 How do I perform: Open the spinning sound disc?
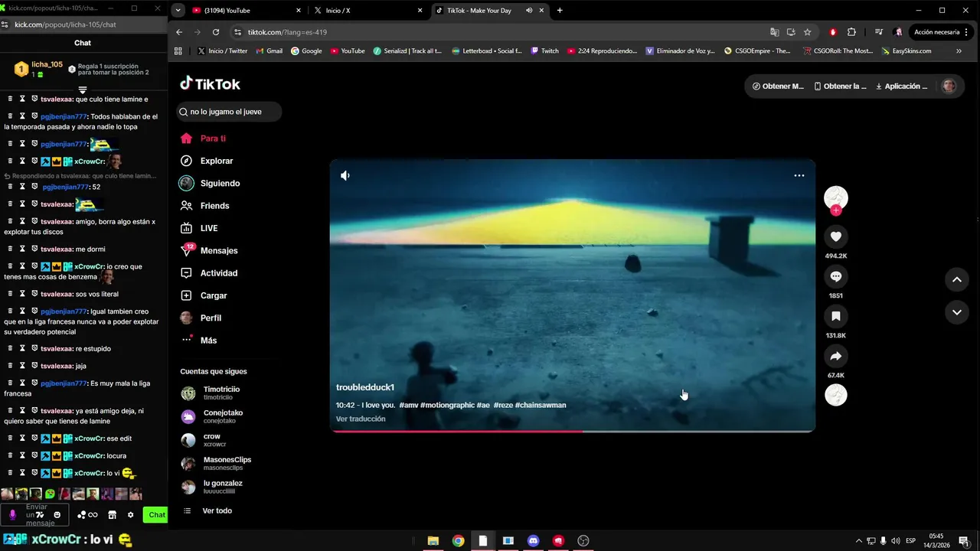click(x=835, y=395)
